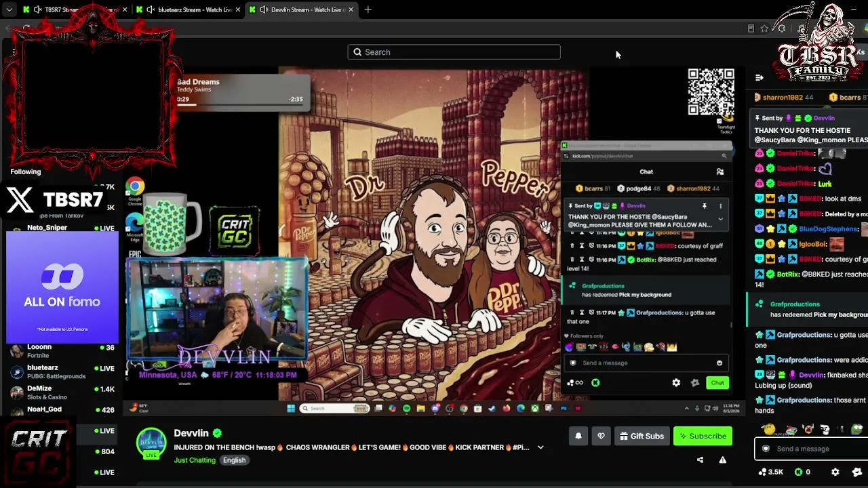Open pinned message options in popout chat
This screenshot has height=488, width=868.
pos(721,206)
